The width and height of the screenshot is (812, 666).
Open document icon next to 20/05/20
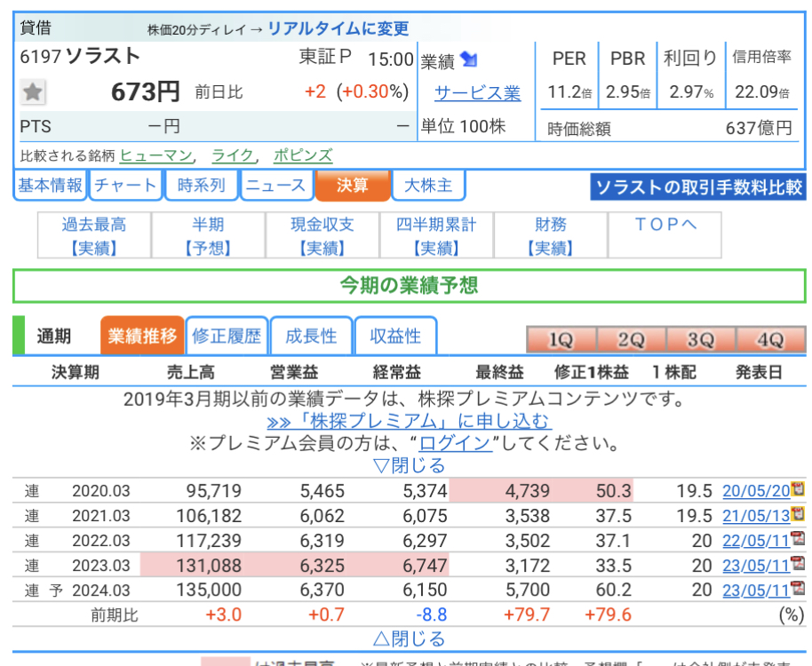click(x=798, y=489)
